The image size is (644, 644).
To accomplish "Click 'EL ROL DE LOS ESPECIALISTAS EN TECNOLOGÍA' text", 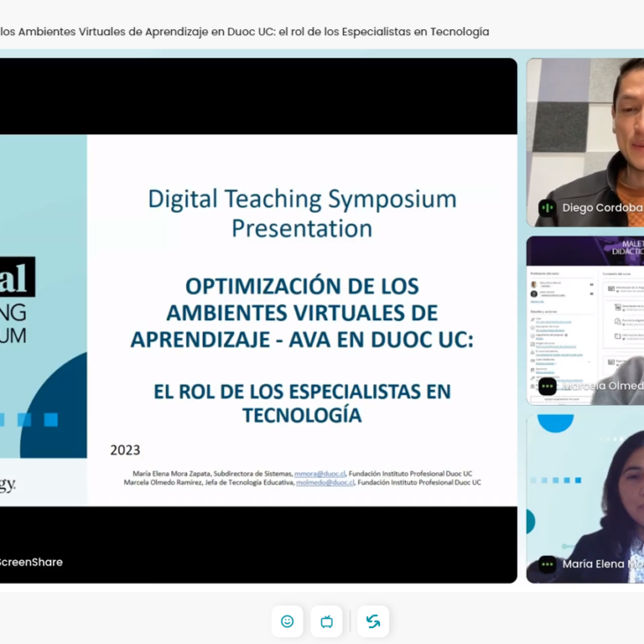I will [303, 403].
